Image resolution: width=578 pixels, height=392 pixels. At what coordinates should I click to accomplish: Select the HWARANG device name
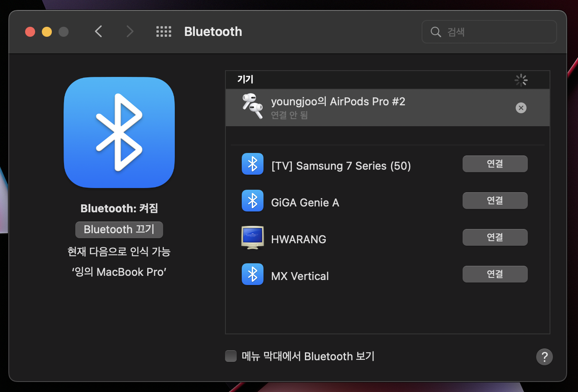coord(299,239)
